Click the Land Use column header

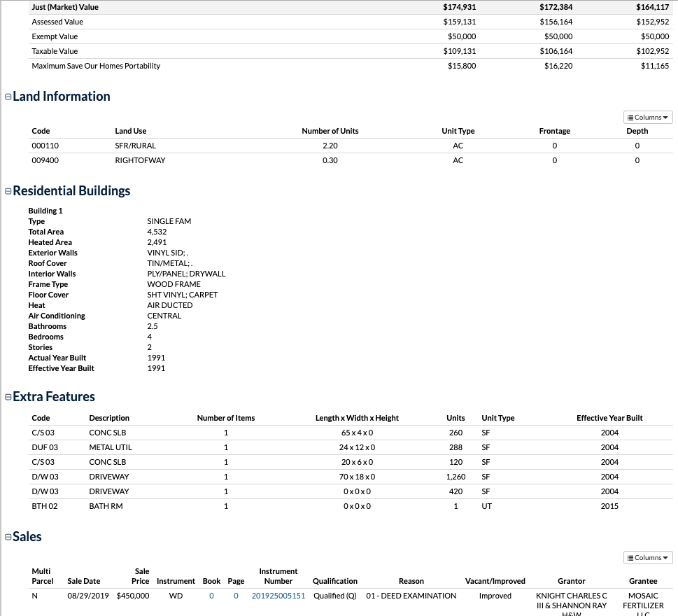130,131
